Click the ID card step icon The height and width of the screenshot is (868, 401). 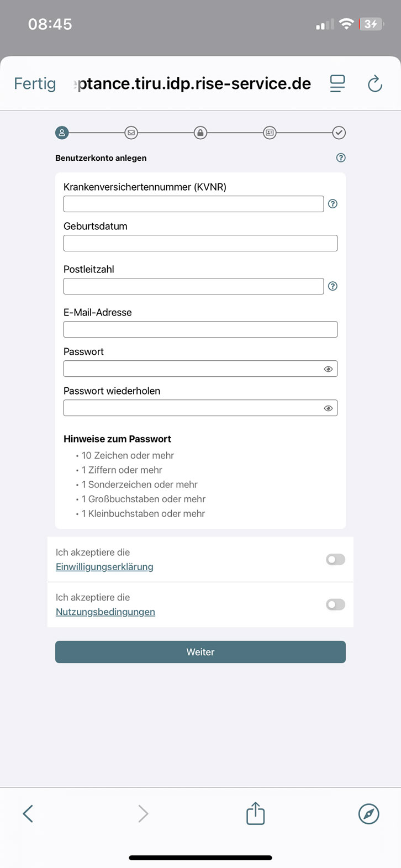pyautogui.click(x=270, y=133)
